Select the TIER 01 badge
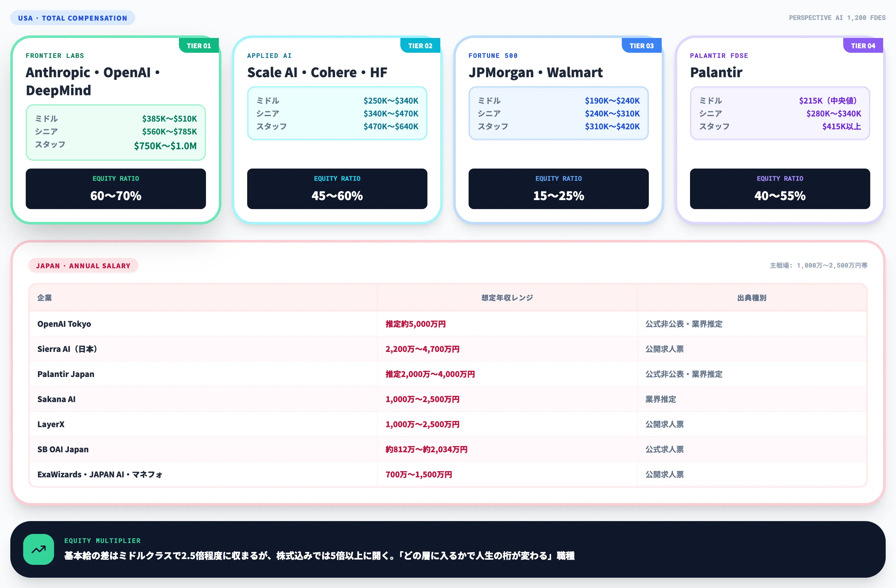This screenshot has height=588, width=896. coord(199,46)
